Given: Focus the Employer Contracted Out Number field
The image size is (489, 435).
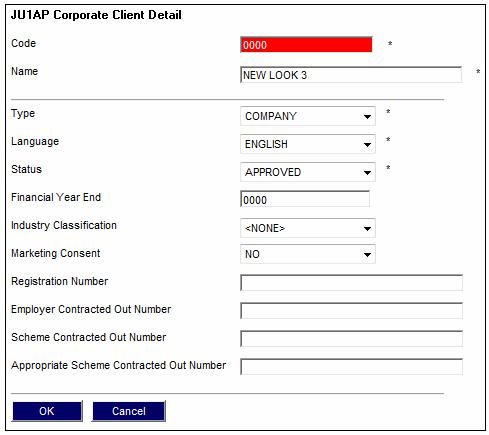Looking at the screenshot, I should [x=351, y=311].
